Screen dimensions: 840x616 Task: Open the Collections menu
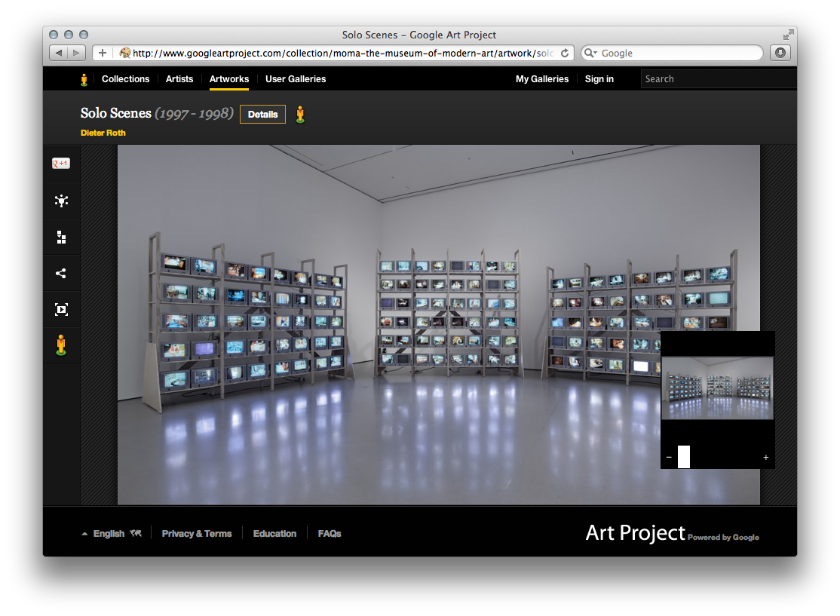tap(125, 78)
